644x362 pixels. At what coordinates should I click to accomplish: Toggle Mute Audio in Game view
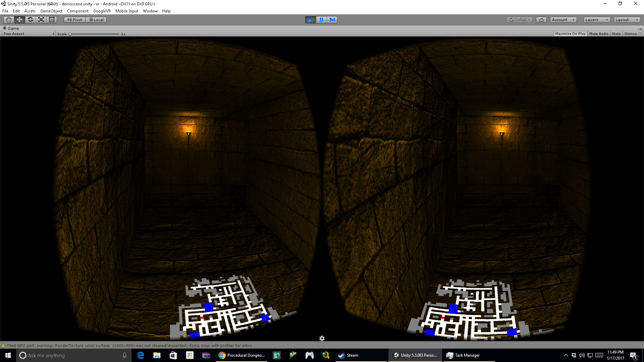click(x=599, y=34)
